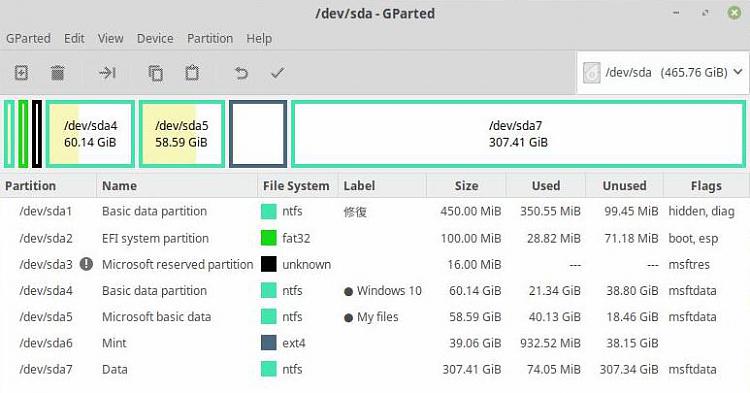The height and width of the screenshot is (393, 750).
Task: Click the Unused column header
Action: [624, 186]
